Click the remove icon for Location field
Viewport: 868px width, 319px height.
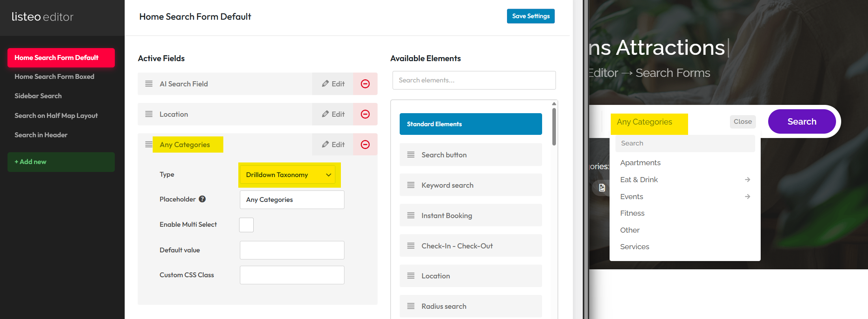365,114
